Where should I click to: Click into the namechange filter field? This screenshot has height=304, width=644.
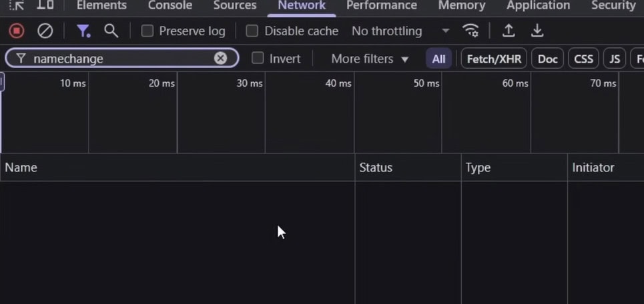point(120,59)
